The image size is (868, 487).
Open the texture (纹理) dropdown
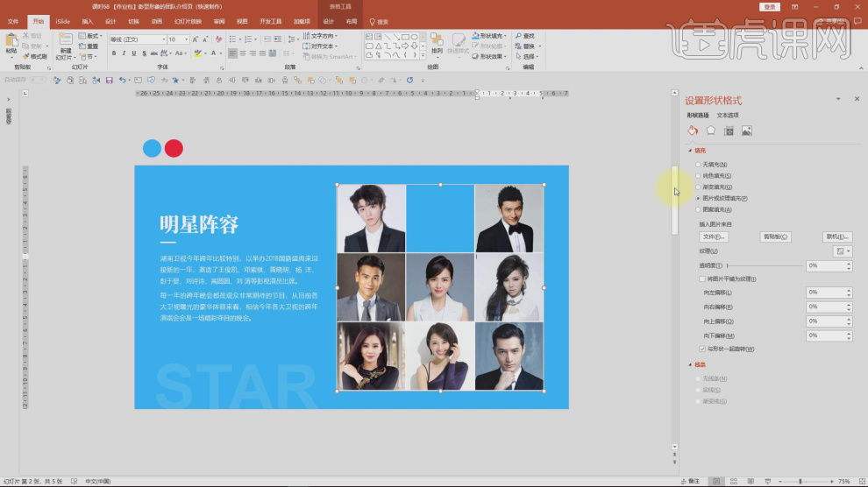pos(843,251)
